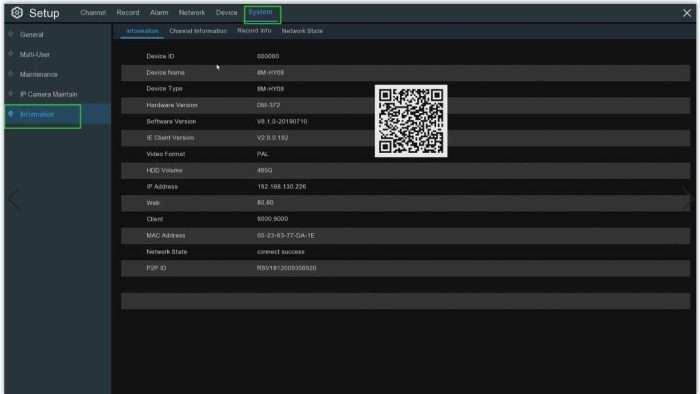This screenshot has width=700, height=394.
Task: Choose Maintenance in the sidebar
Action: pos(38,75)
